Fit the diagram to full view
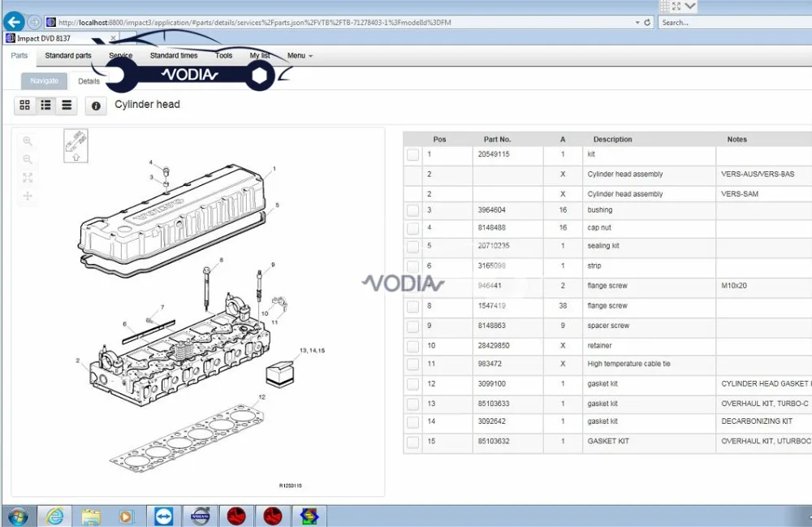The width and height of the screenshot is (812, 527). click(x=28, y=178)
